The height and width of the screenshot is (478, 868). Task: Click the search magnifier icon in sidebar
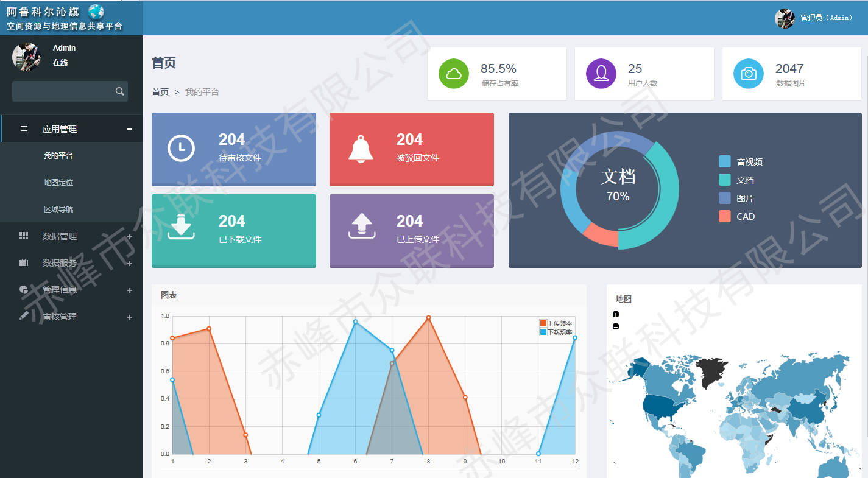[119, 91]
